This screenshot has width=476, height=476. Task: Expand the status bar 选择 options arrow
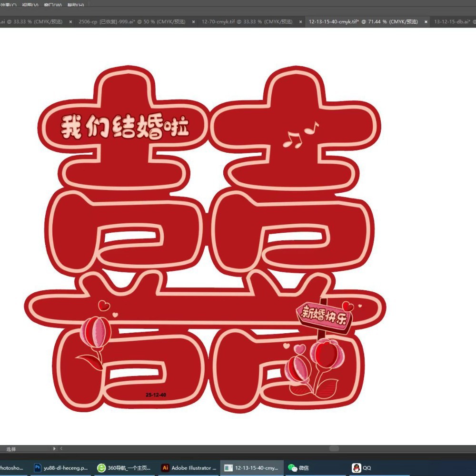click(x=54, y=448)
